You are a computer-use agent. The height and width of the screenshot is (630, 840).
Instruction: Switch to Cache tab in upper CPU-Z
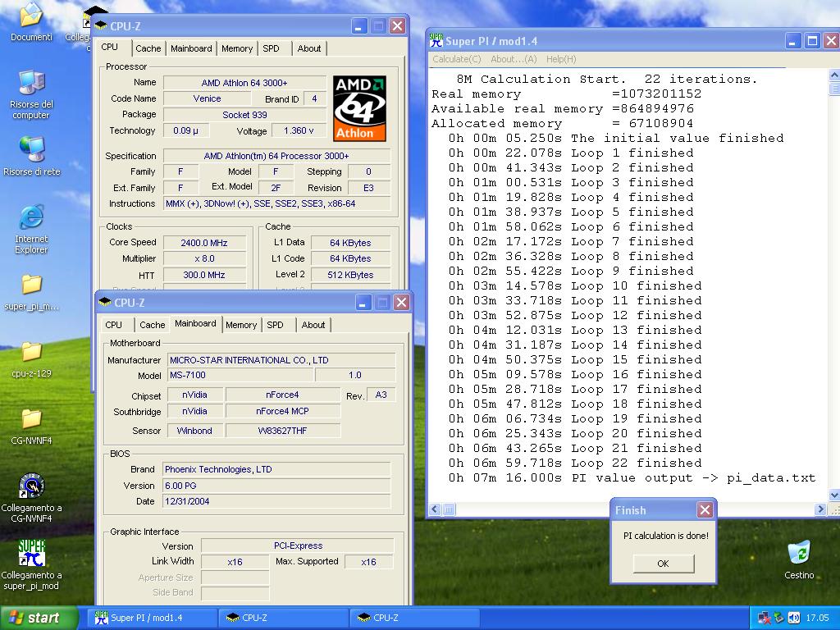click(148, 48)
